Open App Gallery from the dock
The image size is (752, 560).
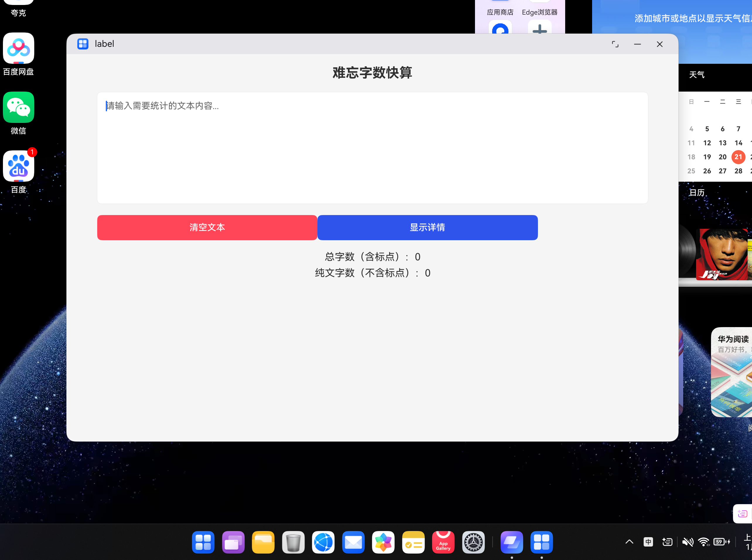(x=443, y=542)
